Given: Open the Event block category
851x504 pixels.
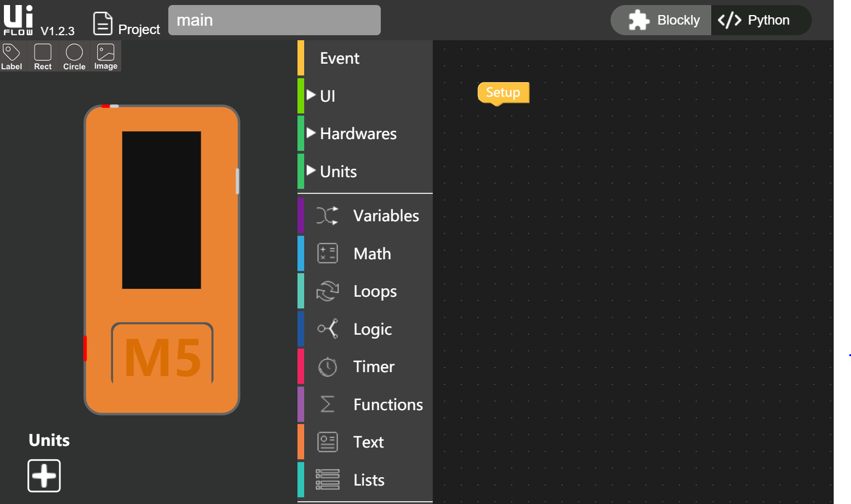Looking at the screenshot, I should click(365, 58).
